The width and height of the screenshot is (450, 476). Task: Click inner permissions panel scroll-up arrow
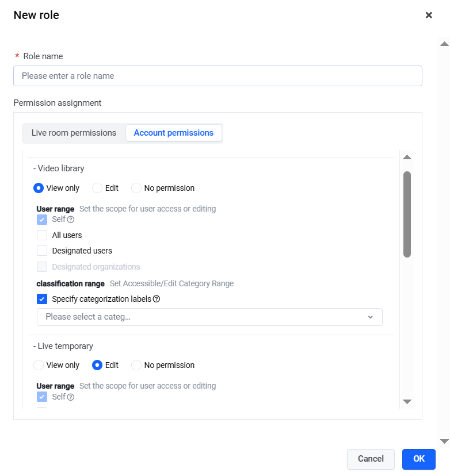(407, 157)
